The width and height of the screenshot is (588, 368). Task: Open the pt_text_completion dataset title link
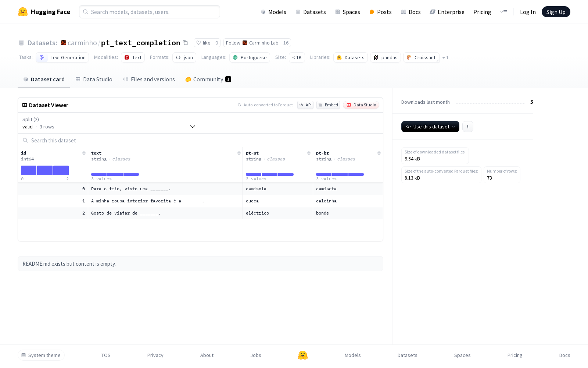(141, 43)
